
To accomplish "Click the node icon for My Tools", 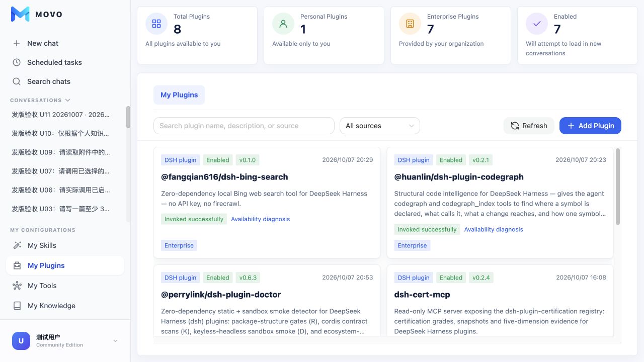I will point(17,286).
